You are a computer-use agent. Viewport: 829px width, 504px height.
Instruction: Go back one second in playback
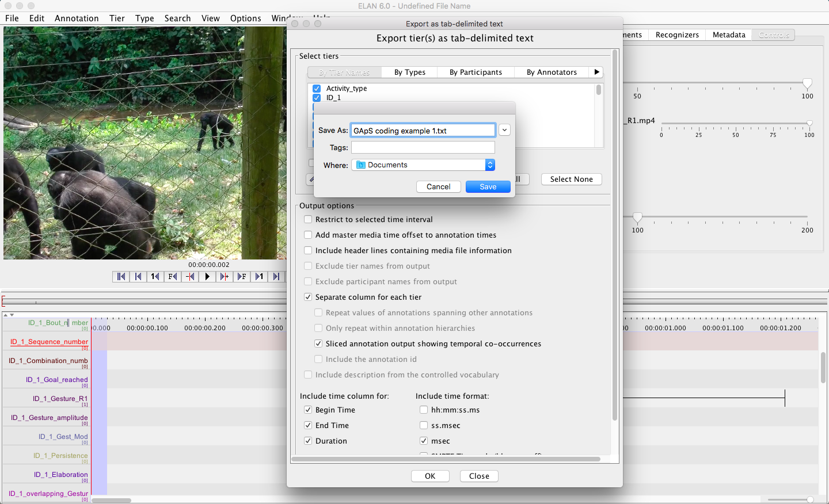point(155,277)
